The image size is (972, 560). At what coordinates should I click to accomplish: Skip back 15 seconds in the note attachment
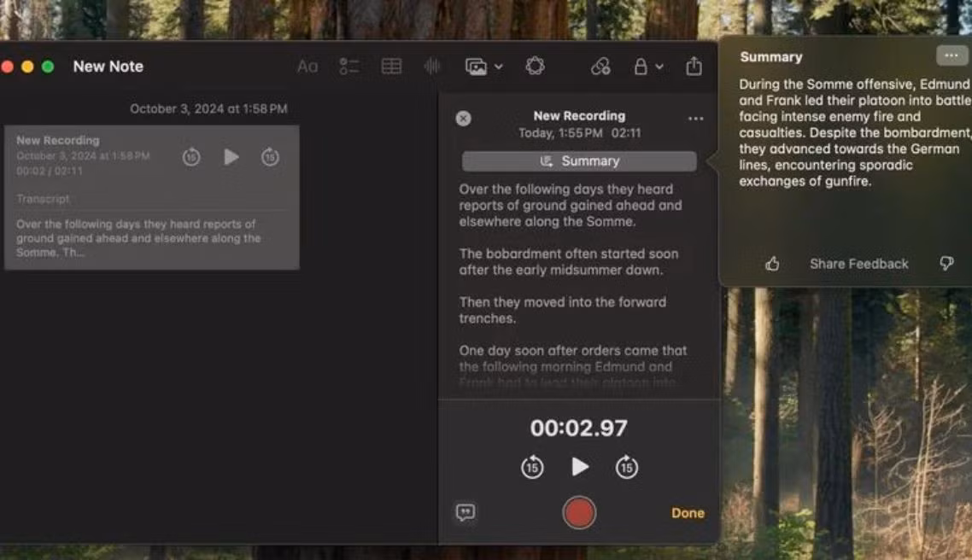[x=191, y=157]
